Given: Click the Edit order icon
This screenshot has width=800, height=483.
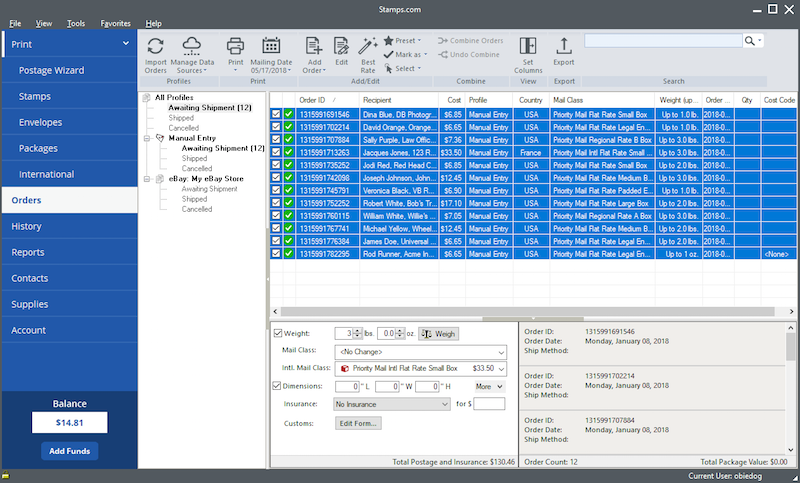Looking at the screenshot, I should point(341,46).
